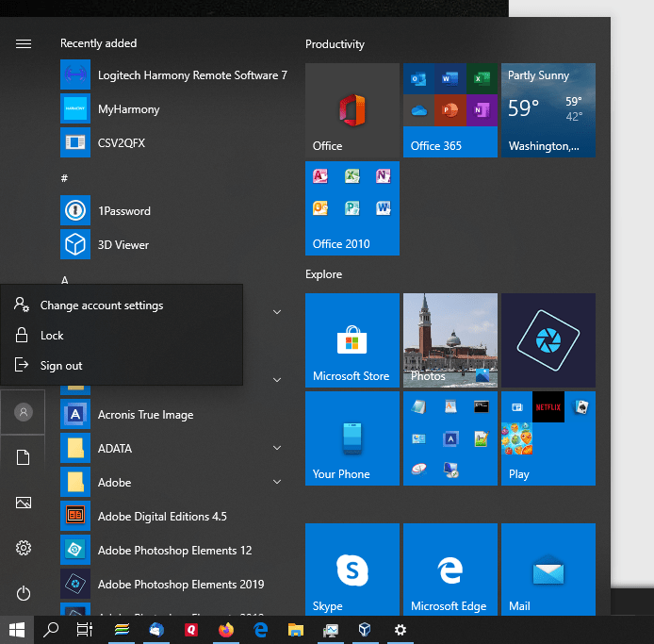Click the Explore group title

tap(323, 274)
